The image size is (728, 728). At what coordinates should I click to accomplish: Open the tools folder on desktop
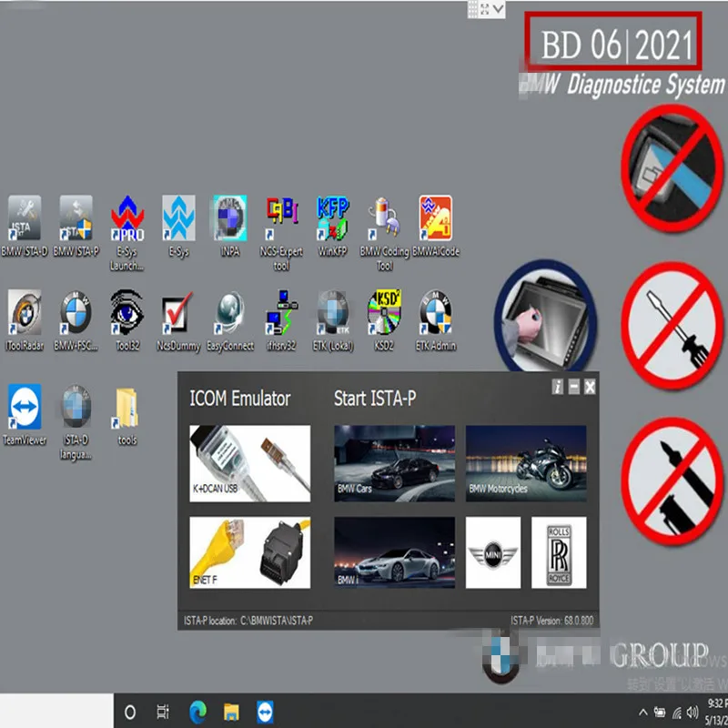coord(127,415)
